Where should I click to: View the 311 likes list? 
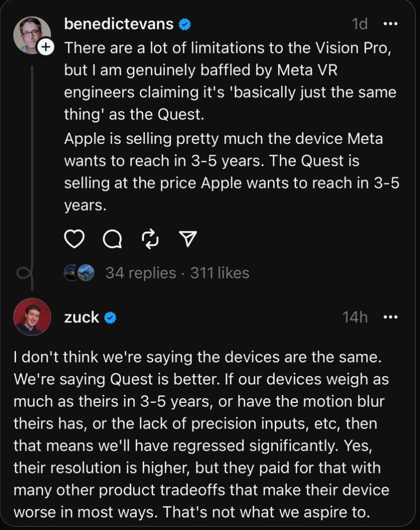220,273
